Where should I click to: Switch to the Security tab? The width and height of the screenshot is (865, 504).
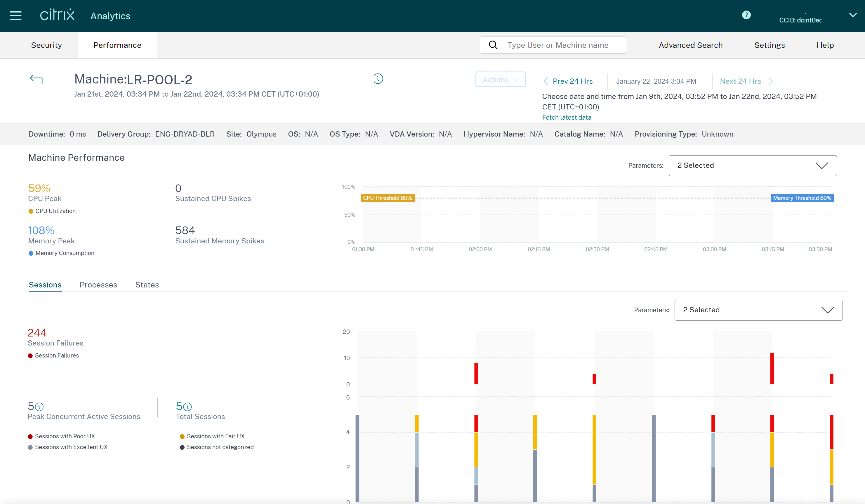pyautogui.click(x=46, y=45)
